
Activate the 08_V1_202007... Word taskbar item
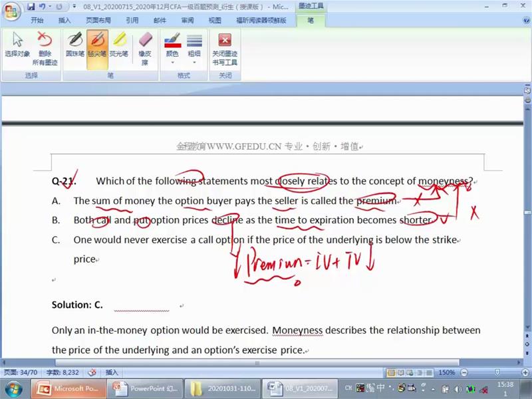coord(300,389)
